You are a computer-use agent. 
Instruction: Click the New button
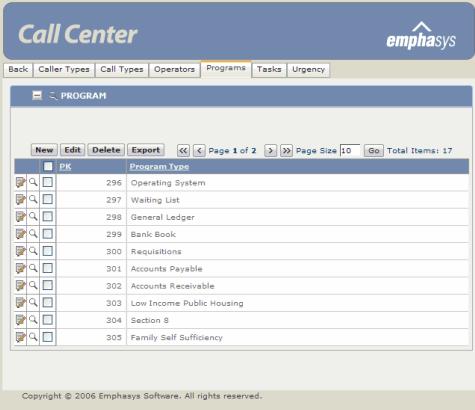click(44, 150)
